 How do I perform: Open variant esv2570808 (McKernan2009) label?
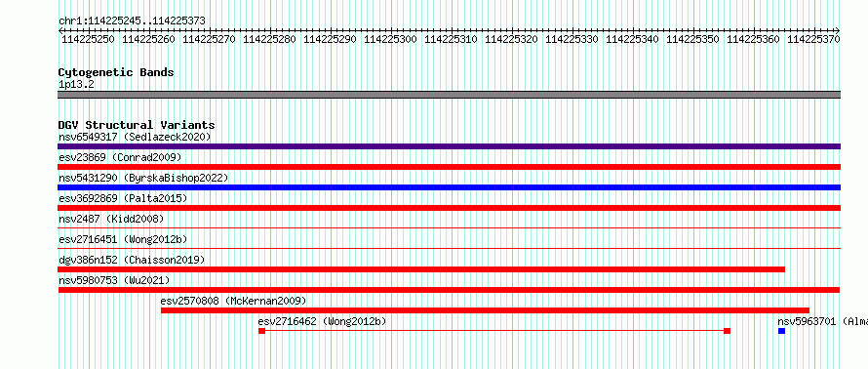tap(233, 301)
